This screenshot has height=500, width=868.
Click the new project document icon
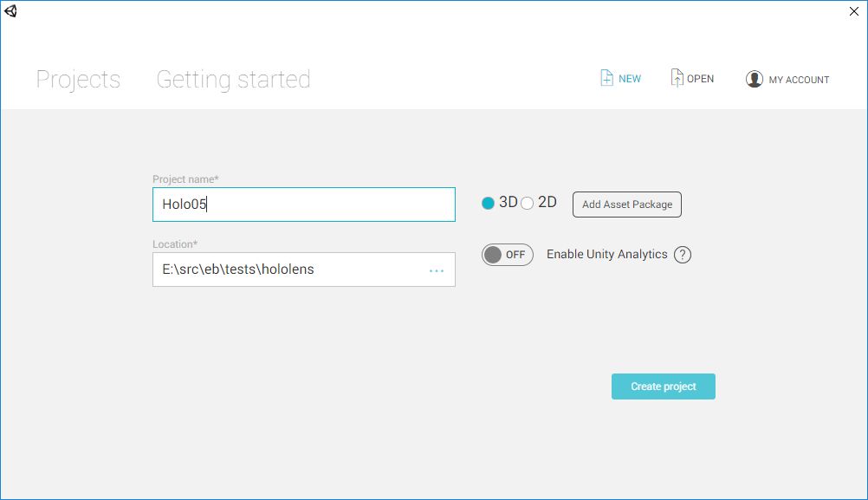[606, 78]
